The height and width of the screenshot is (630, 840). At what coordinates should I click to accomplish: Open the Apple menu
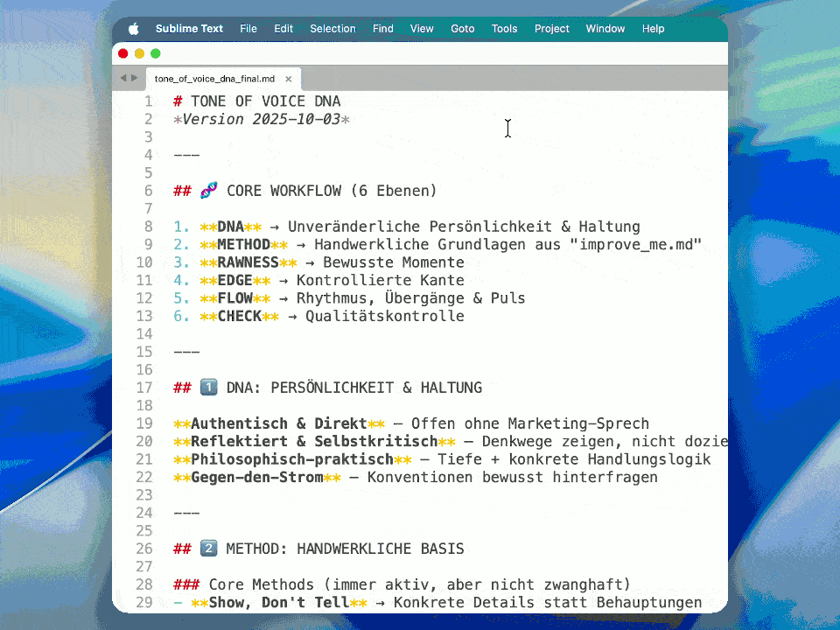(x=134, y=29)
